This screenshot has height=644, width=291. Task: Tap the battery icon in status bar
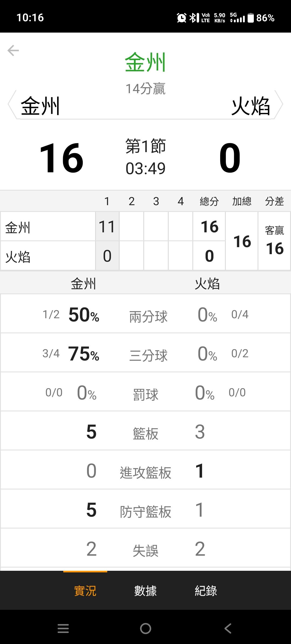pyautogui.click(x=251, y=18)
